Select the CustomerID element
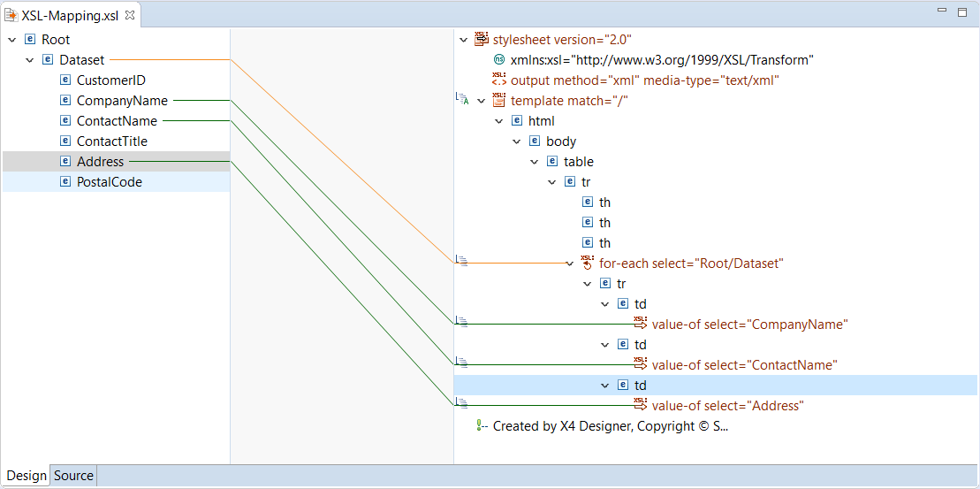Screen dimensions: 980x489 coord(110,80)
